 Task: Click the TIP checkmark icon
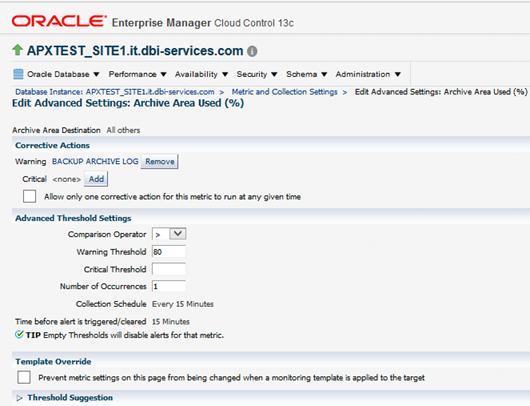19,335
